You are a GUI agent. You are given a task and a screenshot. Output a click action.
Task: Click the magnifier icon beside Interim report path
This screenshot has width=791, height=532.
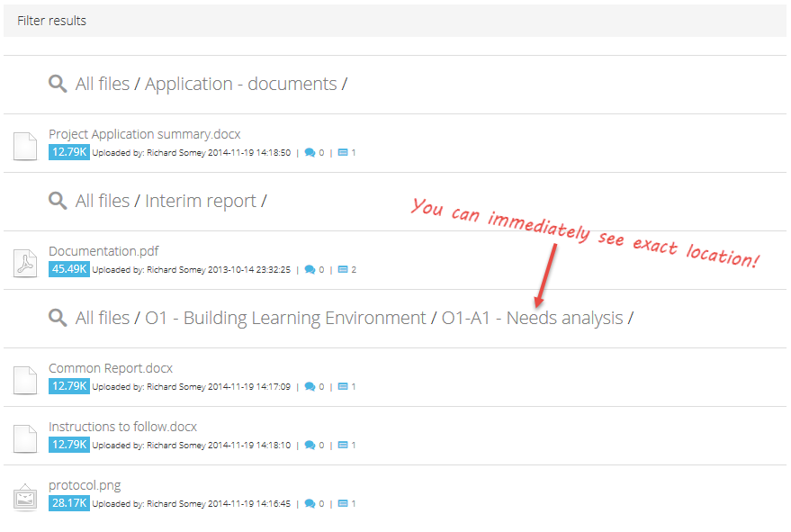(x=58, y=201)
